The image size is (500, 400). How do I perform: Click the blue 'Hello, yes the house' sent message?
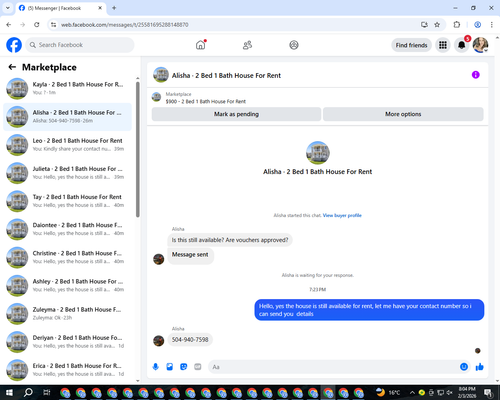(x=369, y=310)
